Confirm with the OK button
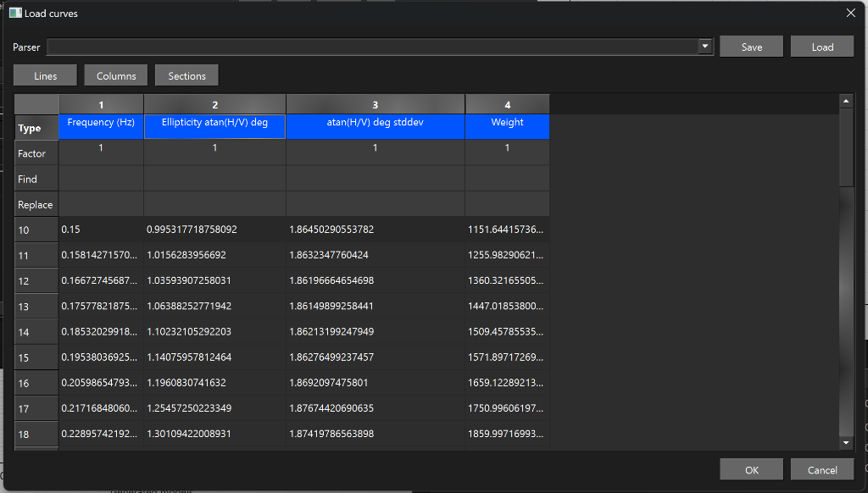 click(x=751, y=469)
